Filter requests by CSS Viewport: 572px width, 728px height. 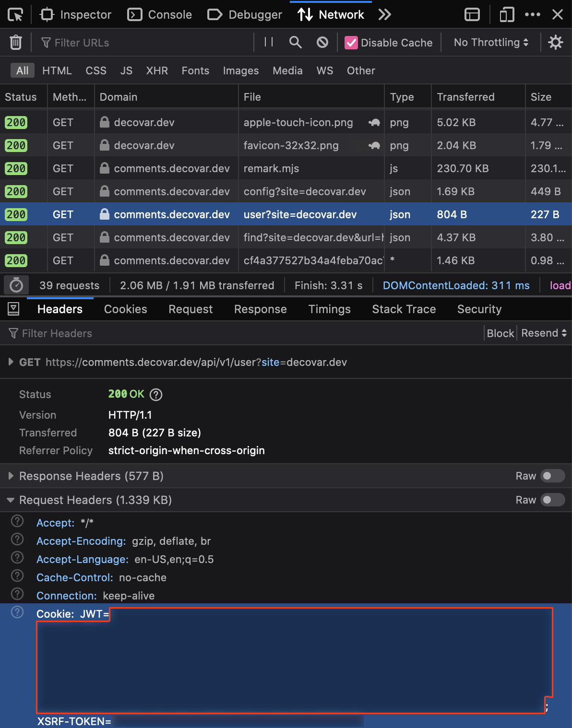point(96,70)
